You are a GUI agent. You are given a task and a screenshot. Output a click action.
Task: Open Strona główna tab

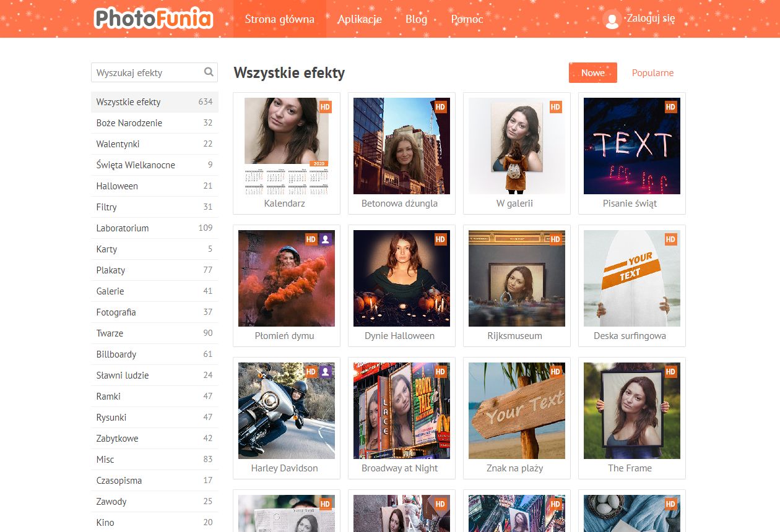click(x=280, y=19)
